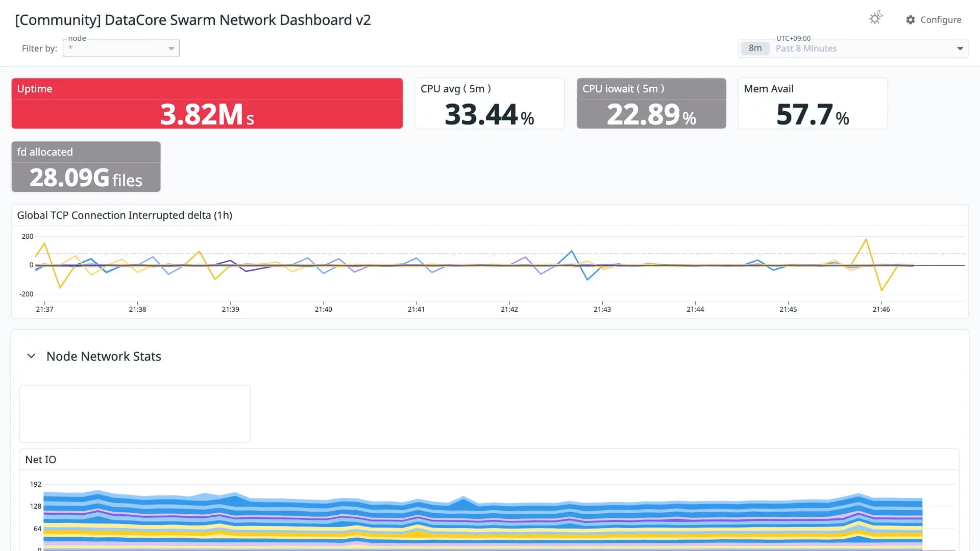This screenshot has width=980, height=551.
Task: Click the Filter by label
Action: [x=39, y=48]
